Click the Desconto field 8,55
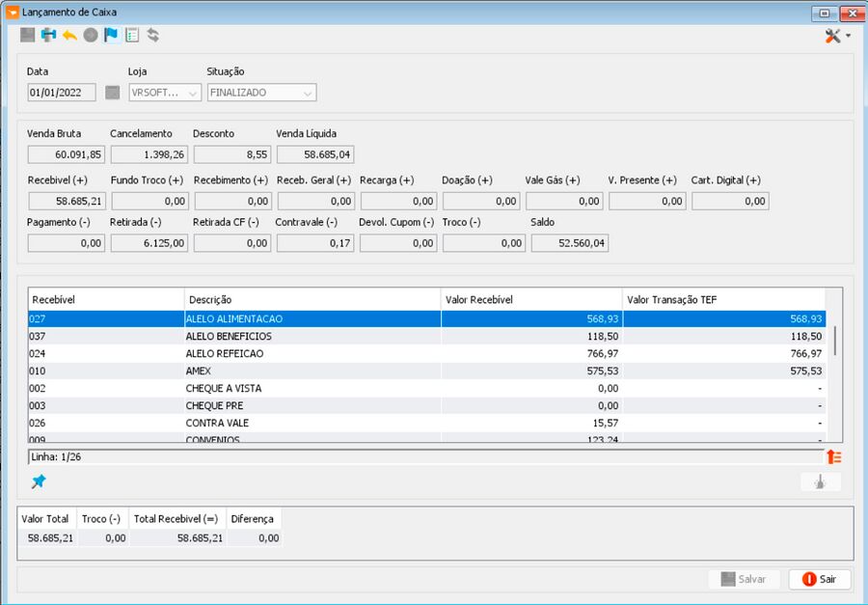The image size is (868, 605). pos(231,154)
